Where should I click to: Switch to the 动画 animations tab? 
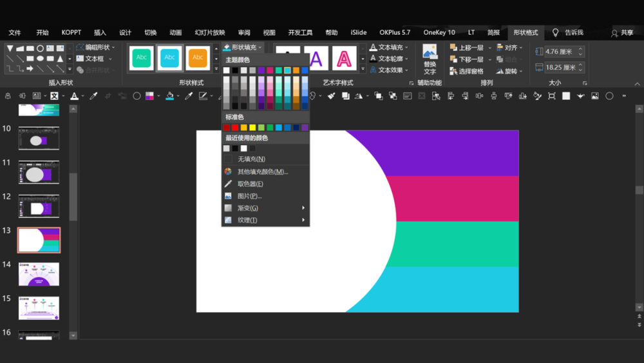click(x=175, y=33)
